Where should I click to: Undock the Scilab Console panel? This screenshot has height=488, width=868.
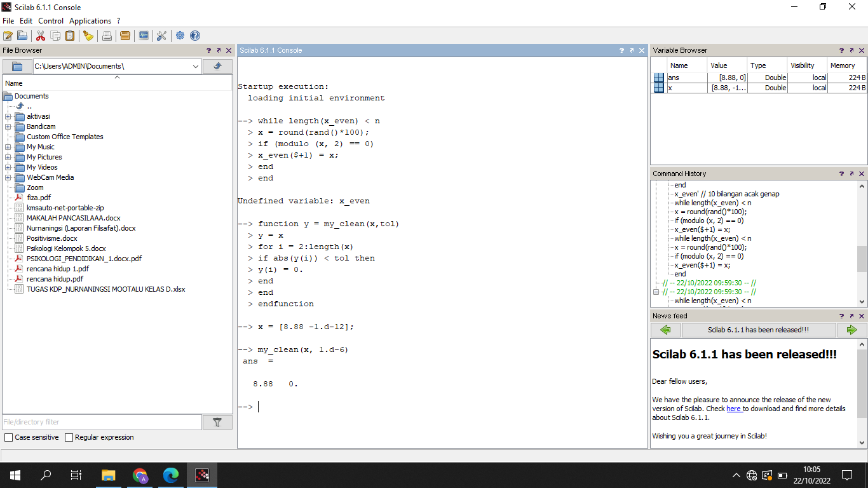(632, 50)
